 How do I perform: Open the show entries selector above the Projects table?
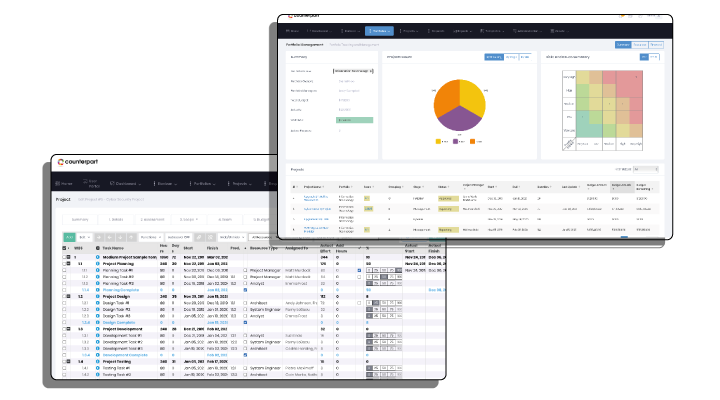pyautogui.click(x=645, y=169)
